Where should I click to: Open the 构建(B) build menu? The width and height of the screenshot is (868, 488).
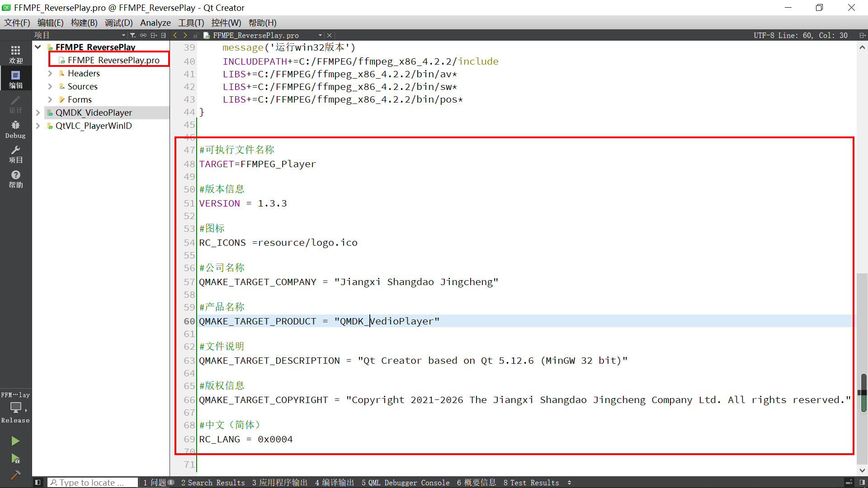tap(84, 23)
